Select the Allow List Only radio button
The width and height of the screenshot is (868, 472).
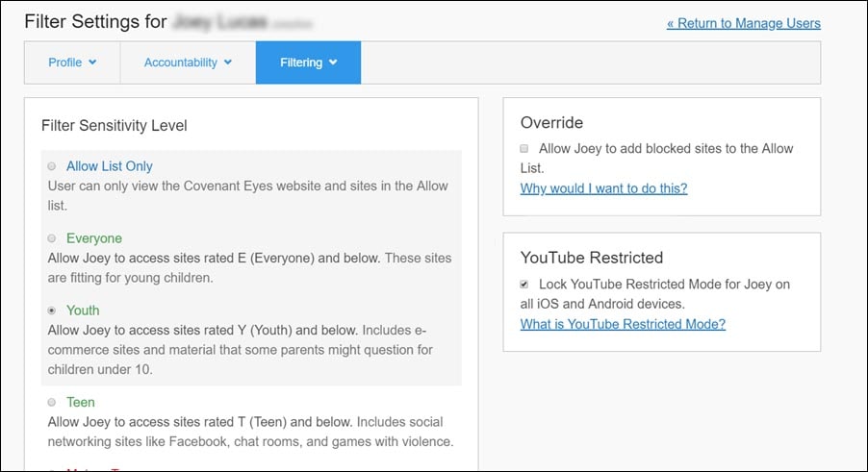point(52,166)
